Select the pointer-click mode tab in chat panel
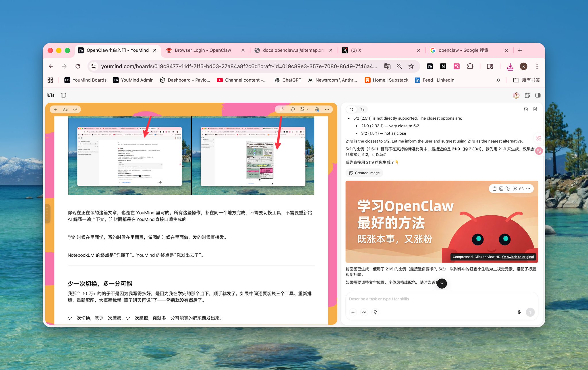Screen dimensions: 588x370 [x=362, y=110]
